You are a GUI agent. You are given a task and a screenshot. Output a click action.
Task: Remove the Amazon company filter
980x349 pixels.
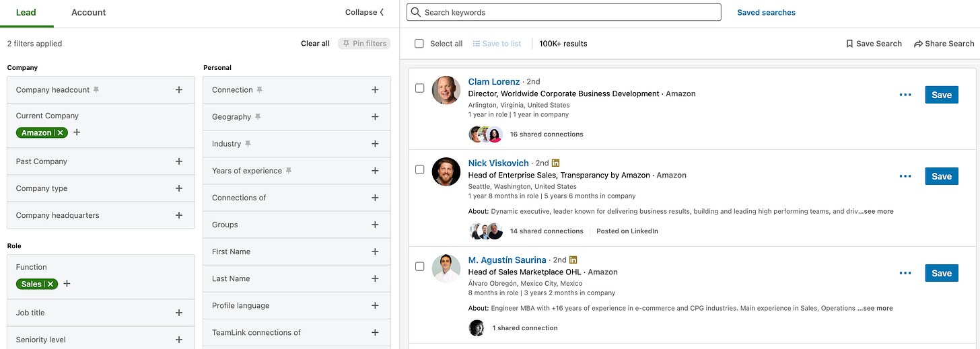61,132
